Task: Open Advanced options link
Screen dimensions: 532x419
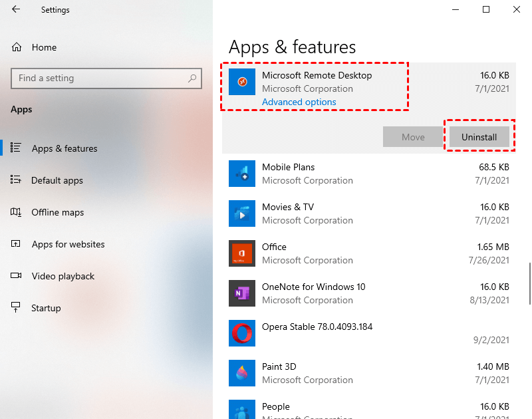Action: pyautogui.click(x=299, y=102)
